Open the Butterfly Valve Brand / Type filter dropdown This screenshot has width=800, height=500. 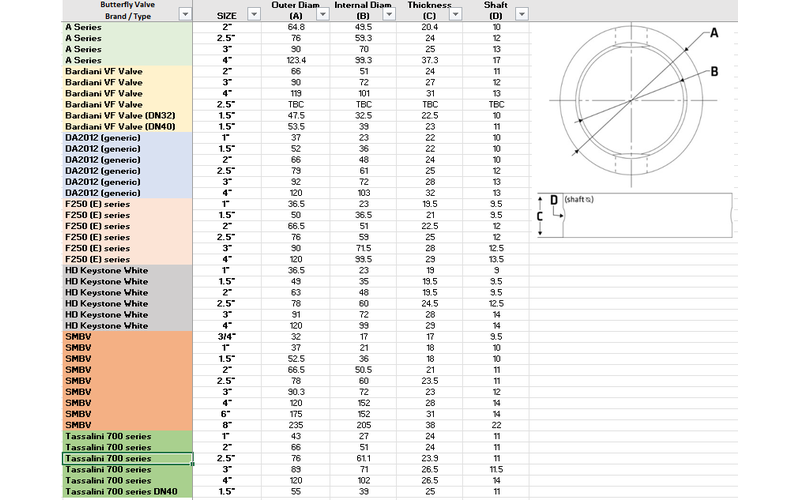click(185, 14)
